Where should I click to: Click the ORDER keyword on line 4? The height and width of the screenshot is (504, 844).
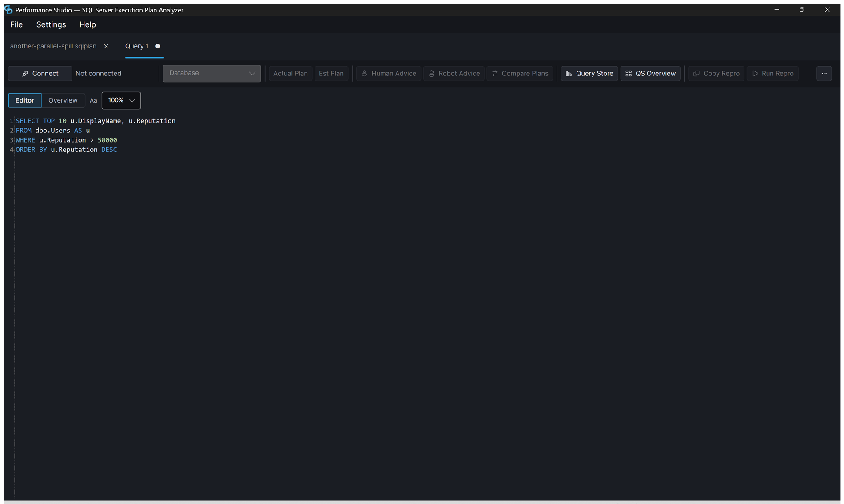coord(25,150)
